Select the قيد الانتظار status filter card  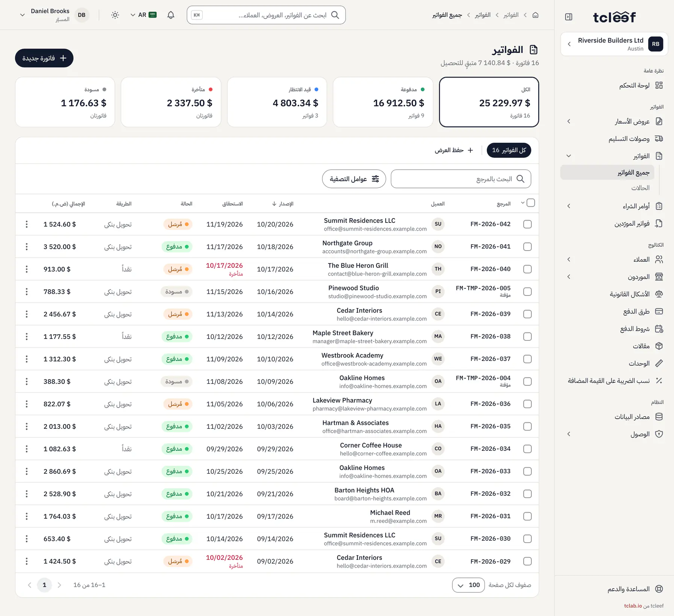click(x=277, y=102)
